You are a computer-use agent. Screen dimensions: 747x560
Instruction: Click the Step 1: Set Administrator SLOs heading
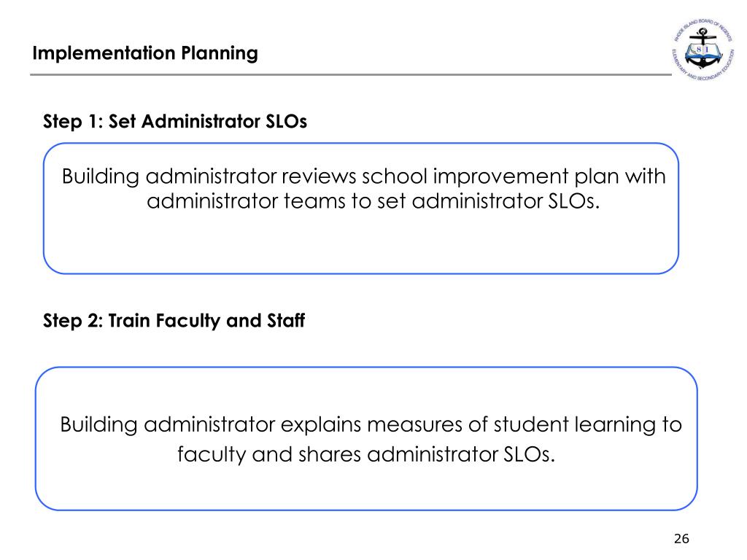(x=175, y=122)
